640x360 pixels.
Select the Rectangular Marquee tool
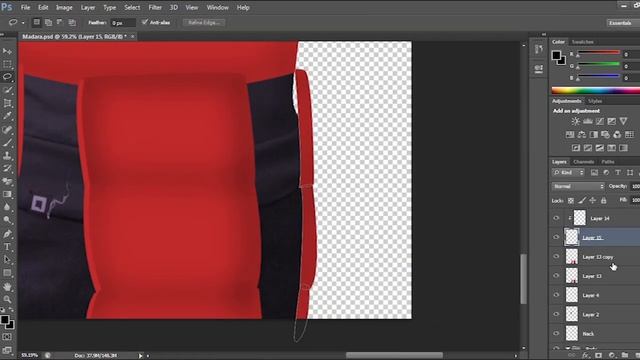point(7,64)
